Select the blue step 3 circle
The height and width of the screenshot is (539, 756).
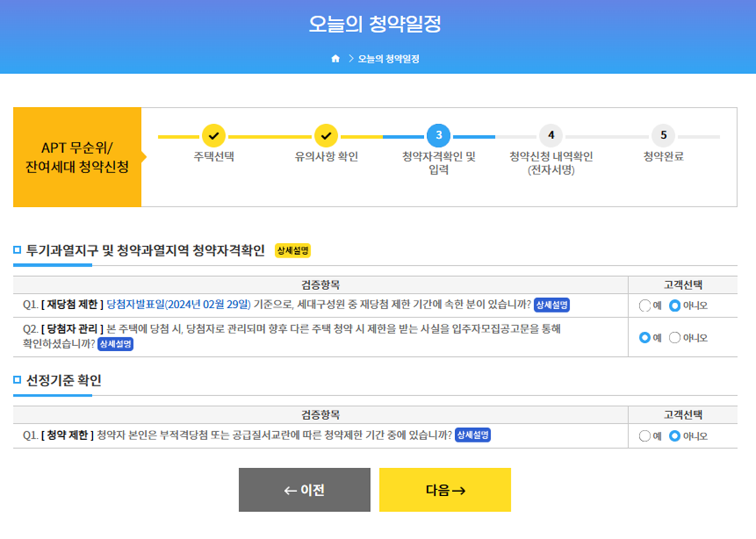click(439, 135)
